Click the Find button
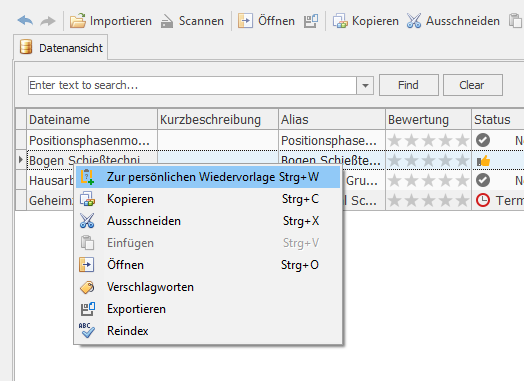Image resolution: width=524 pixels, height=381 pixels. [408, 85]
